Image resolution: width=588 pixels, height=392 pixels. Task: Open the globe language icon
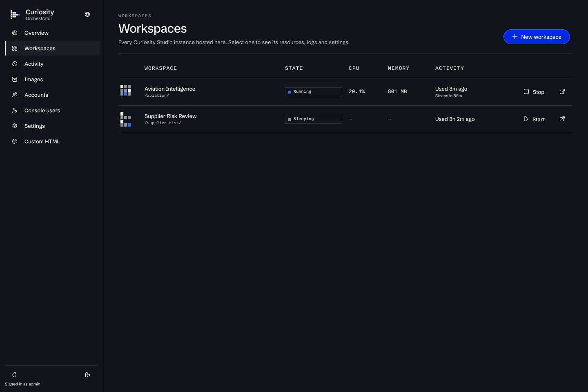(87, 14)
